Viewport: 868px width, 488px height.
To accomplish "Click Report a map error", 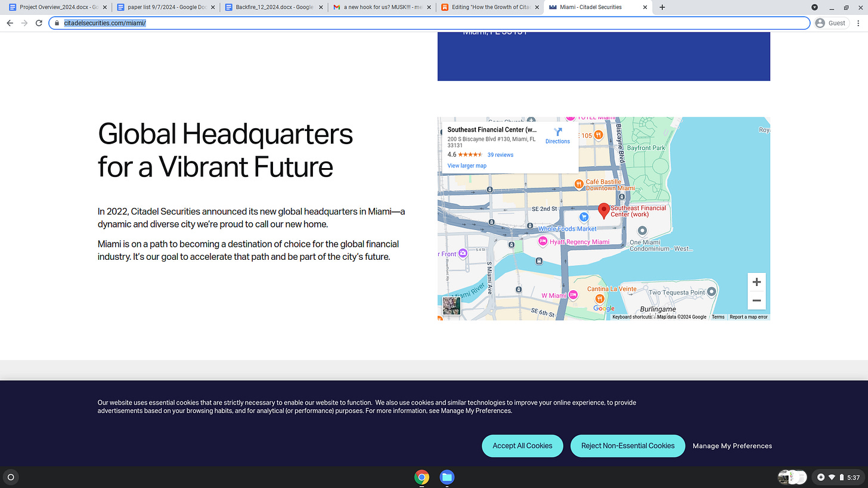I will 749,317.
